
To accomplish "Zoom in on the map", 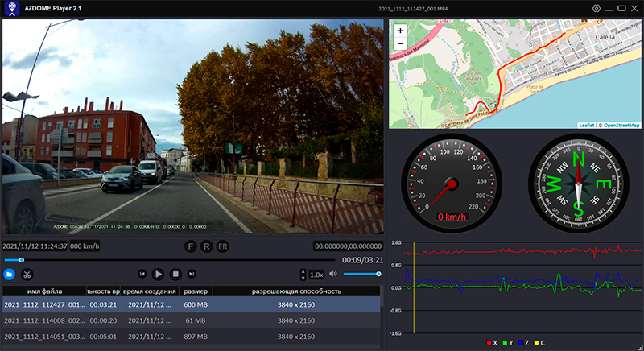I will (x=400, y=31).
